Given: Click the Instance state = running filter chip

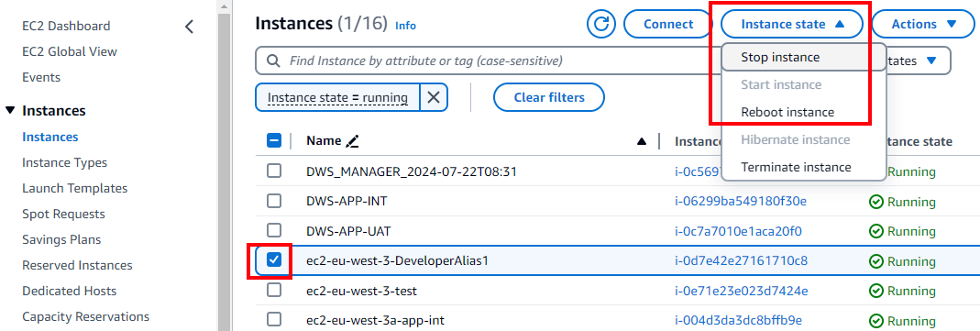Looking at the screenshot, I should coord(337,97).
